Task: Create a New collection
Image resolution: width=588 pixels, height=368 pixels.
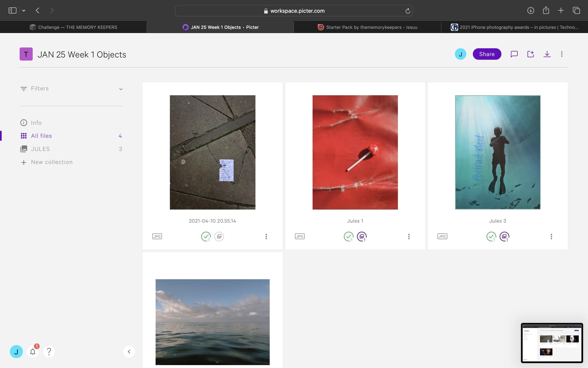Action: coord(52,162)
